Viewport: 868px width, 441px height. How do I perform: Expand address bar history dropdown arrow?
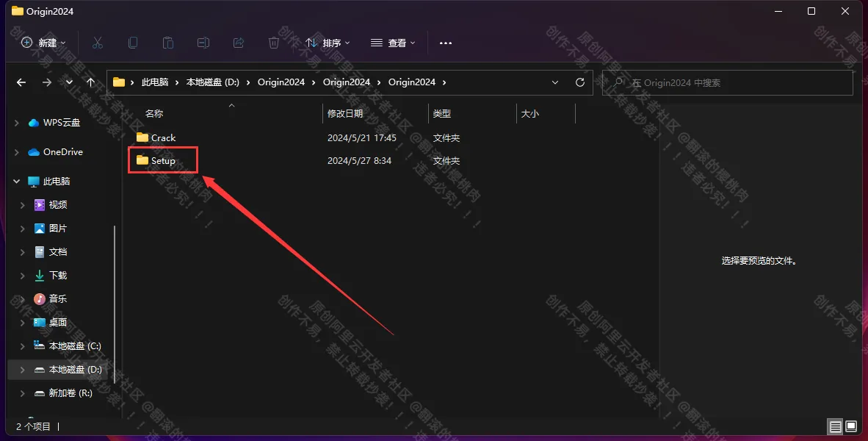coord(555,82)
